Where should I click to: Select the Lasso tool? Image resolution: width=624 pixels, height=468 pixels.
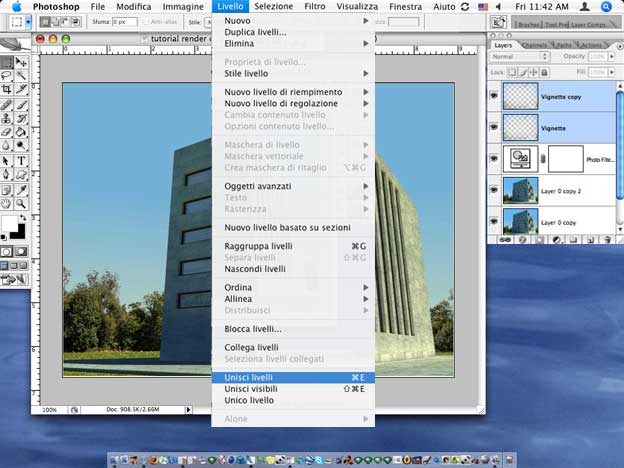tap(7, 75)
